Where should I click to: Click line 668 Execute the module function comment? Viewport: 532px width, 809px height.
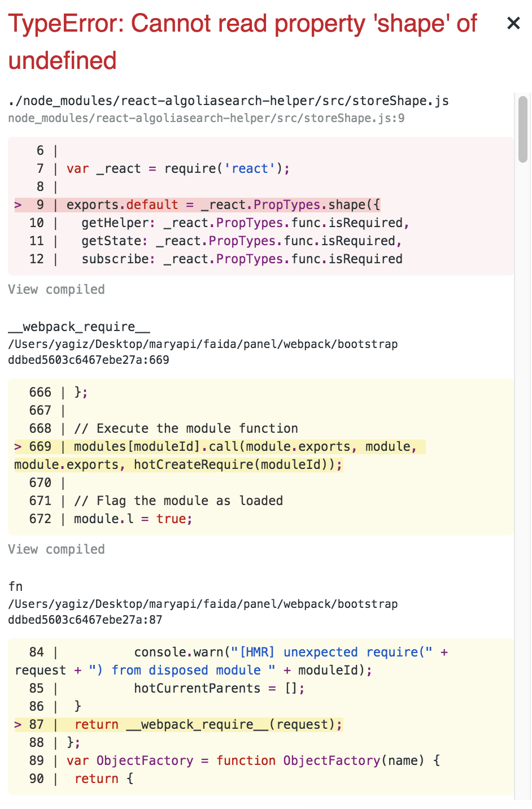pyautogui.click(x=186, y=428)
